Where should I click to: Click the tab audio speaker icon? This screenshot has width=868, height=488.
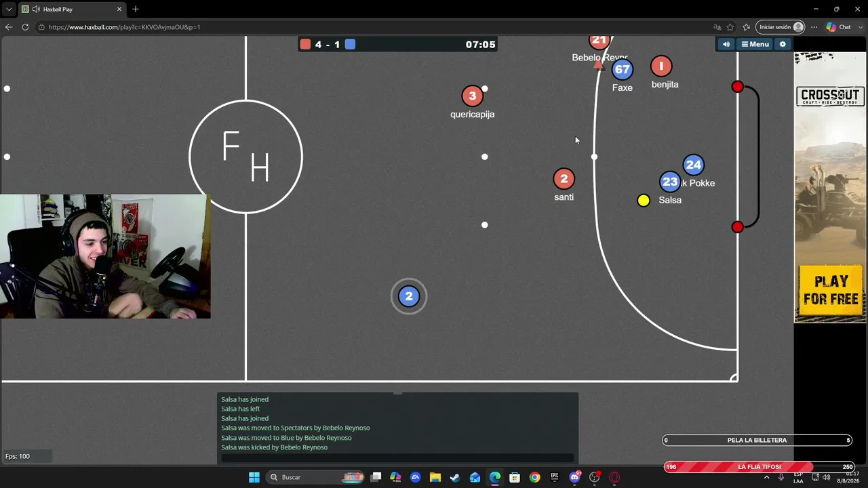[35, 9]
